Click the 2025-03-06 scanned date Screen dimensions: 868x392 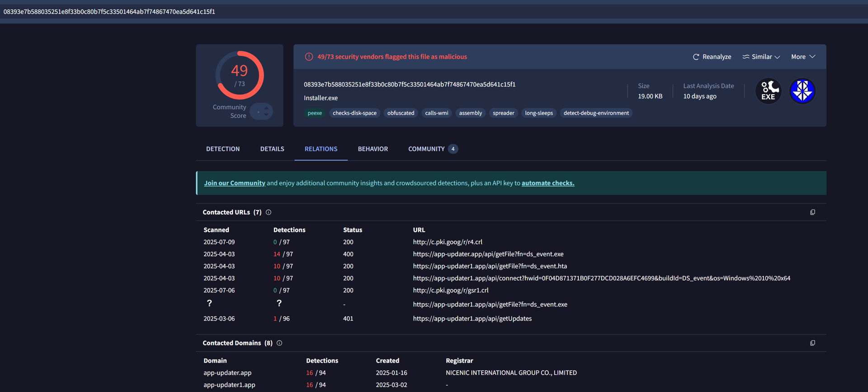[219, 319]
